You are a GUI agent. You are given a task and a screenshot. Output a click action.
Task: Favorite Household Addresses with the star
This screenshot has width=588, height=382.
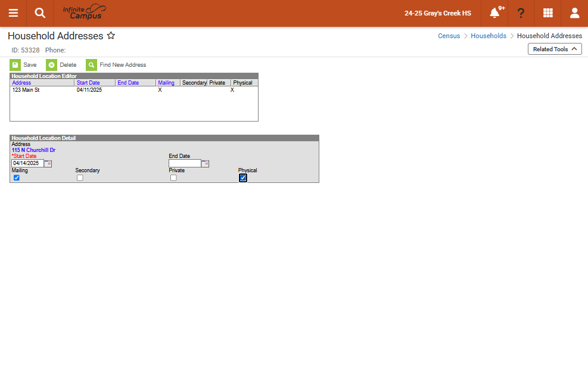tap(111, 36)
